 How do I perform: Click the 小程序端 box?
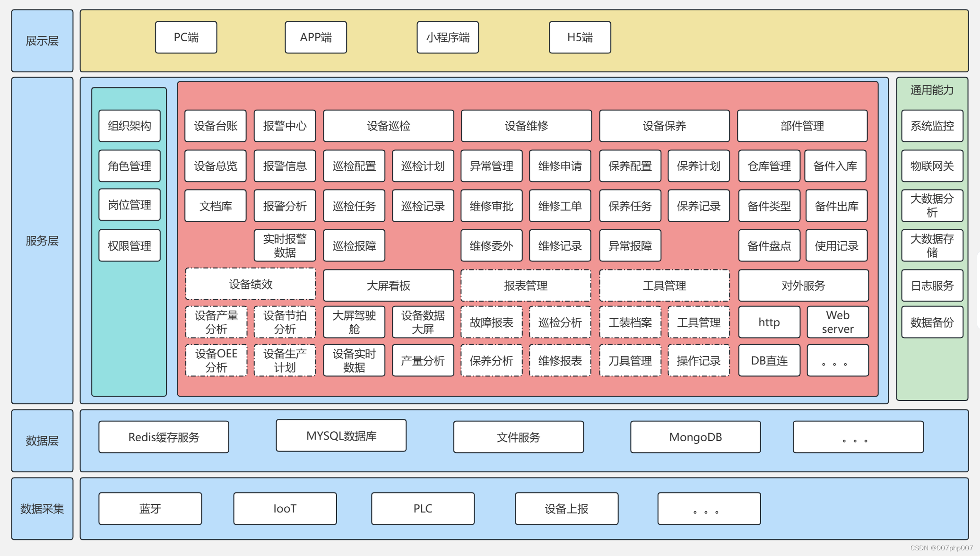click(x=447, y=37)
